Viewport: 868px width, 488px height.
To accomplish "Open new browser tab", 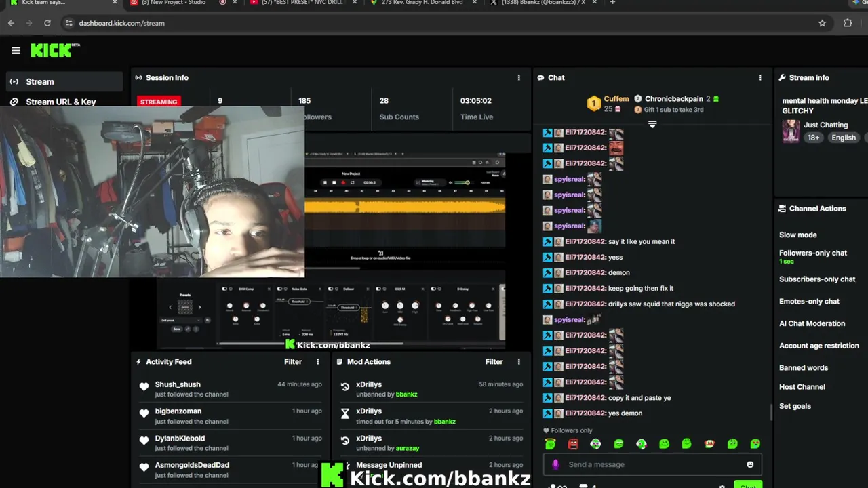I will [612, 3].
